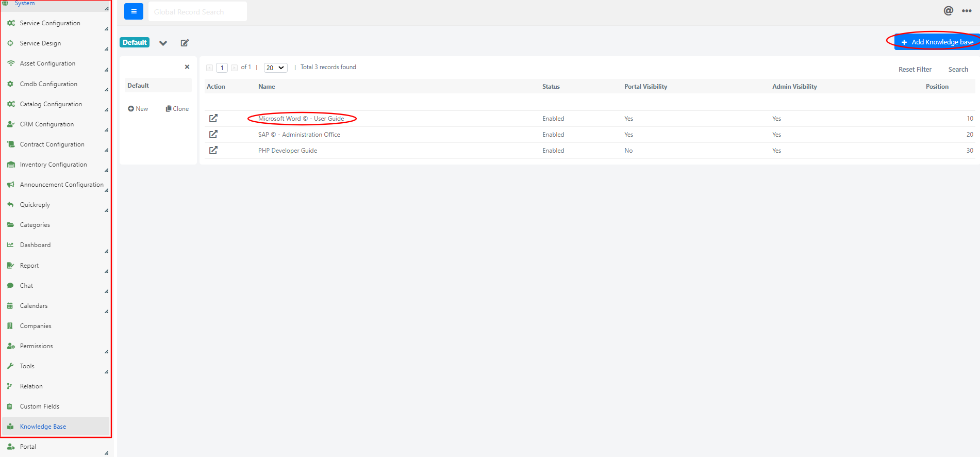
Task: Click the Chat bubble icon
Action: tap(10, 286)
